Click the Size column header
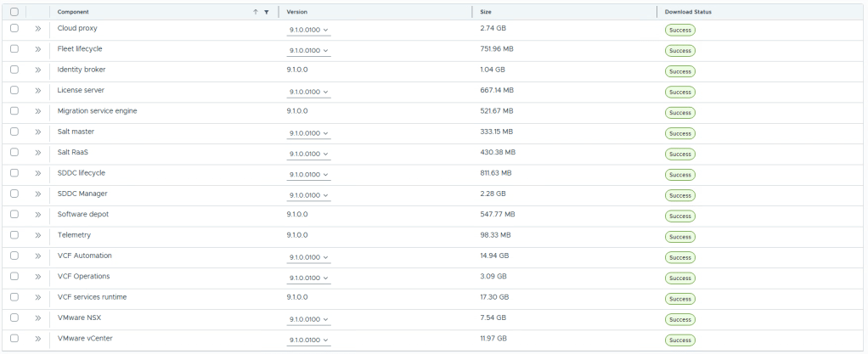 coord(486,12)
